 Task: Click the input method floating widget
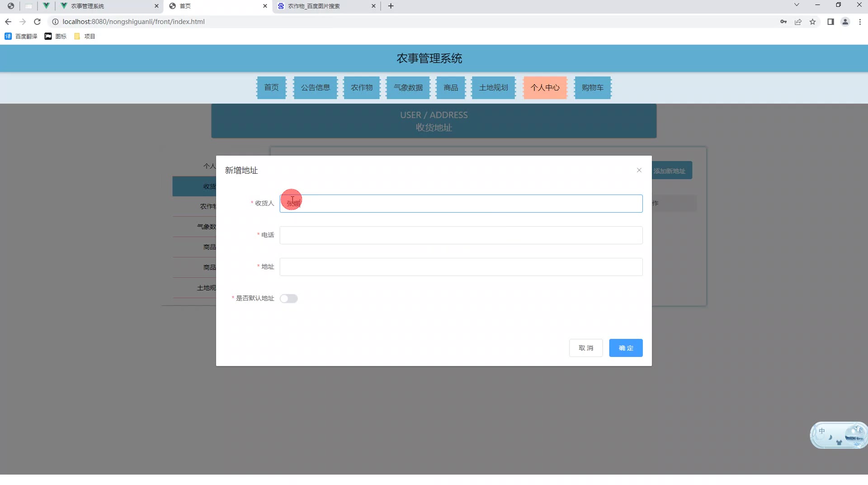pyautogui.click(x=839, y=435)
